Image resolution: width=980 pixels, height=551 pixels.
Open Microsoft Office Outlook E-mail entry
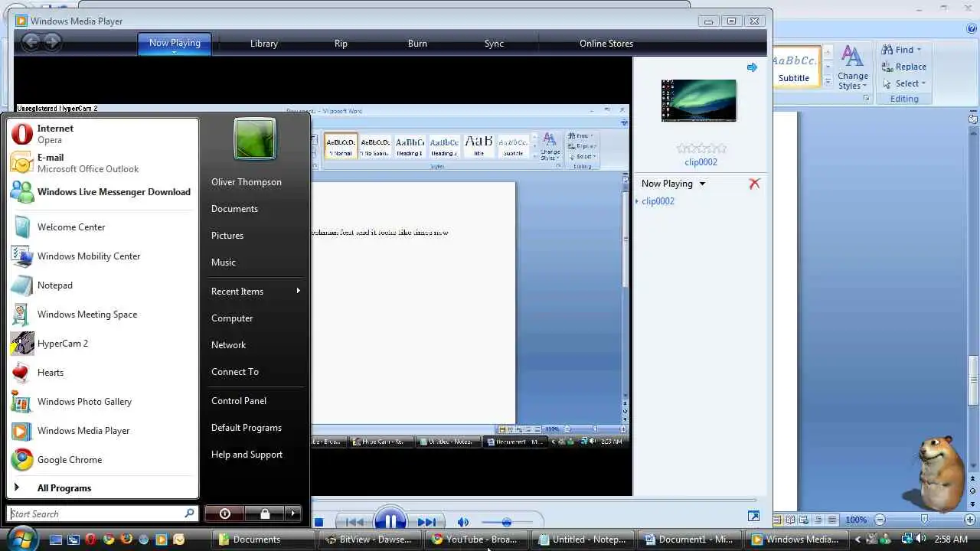pos(103,163)
